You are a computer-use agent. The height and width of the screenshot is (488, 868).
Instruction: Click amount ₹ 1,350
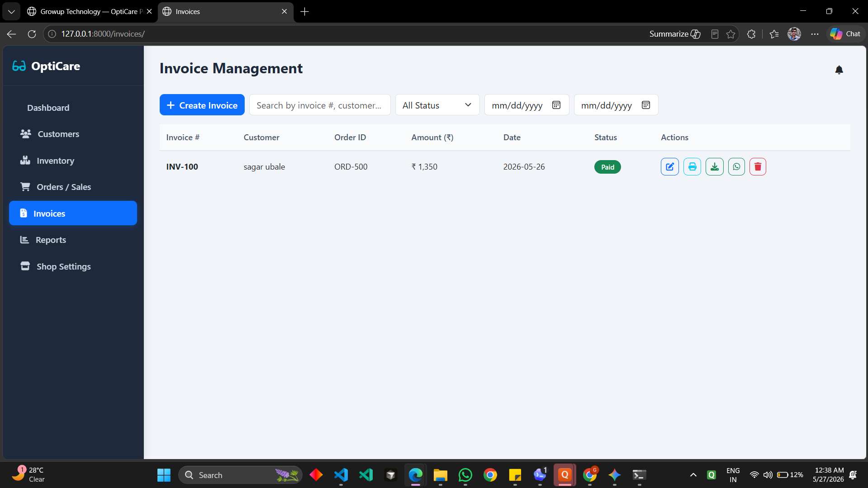click(x=424, y=166)
